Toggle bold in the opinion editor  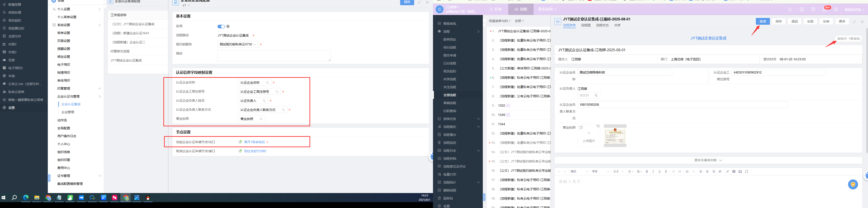(x=647, y=171)
